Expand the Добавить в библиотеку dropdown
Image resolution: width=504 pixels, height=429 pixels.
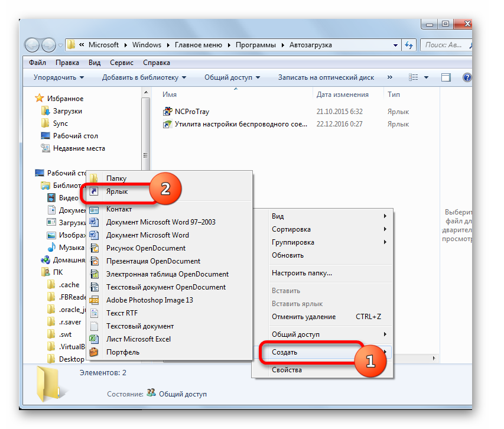click(144, 77)
